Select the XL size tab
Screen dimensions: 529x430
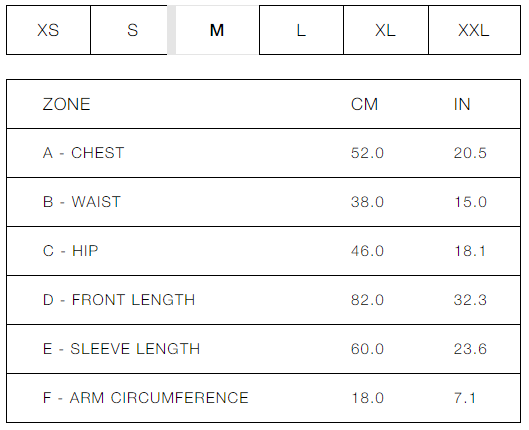coord(386,30)
